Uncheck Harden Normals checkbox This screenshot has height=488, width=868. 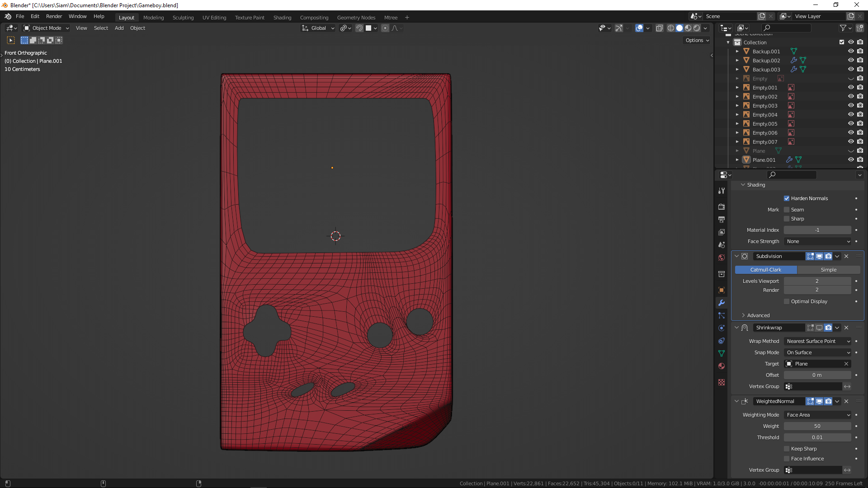[x=787, y=198]
